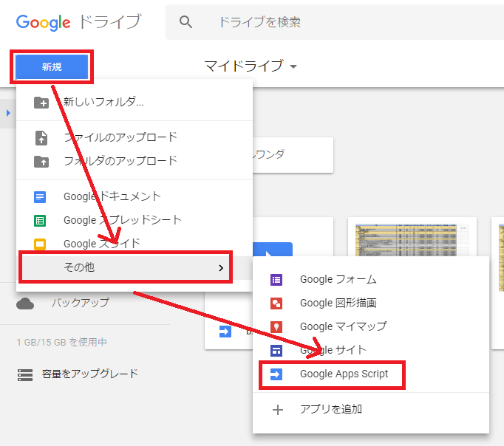Click the Apps Script arrow icon in submenu
This screenshot has height=446, width=504.
click(276, 374)
